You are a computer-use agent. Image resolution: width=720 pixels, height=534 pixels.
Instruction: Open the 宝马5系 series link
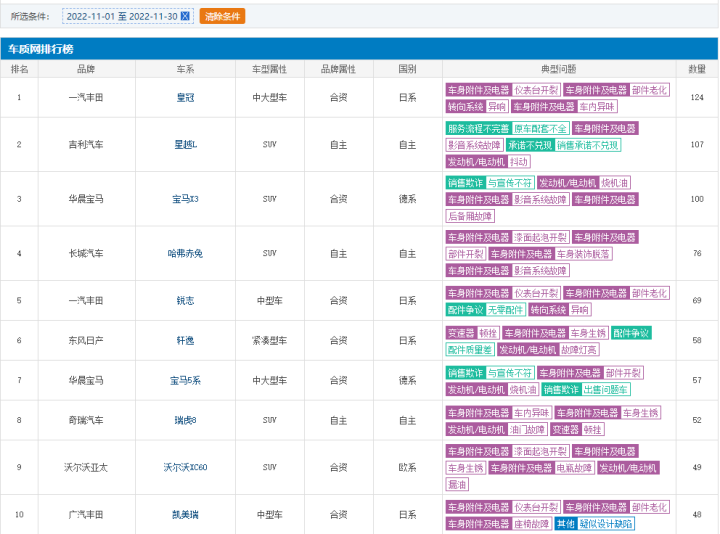186,381
